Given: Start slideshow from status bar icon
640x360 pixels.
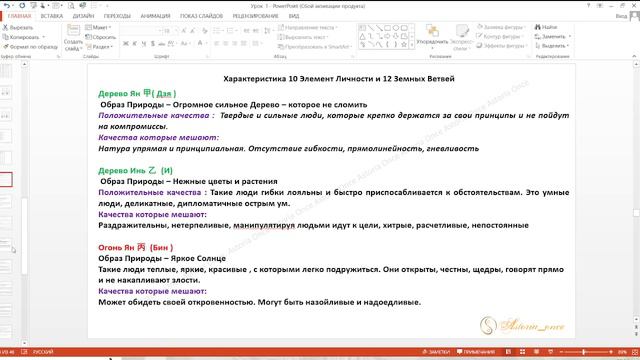Looking at the screenshot, I should [550, 352].
